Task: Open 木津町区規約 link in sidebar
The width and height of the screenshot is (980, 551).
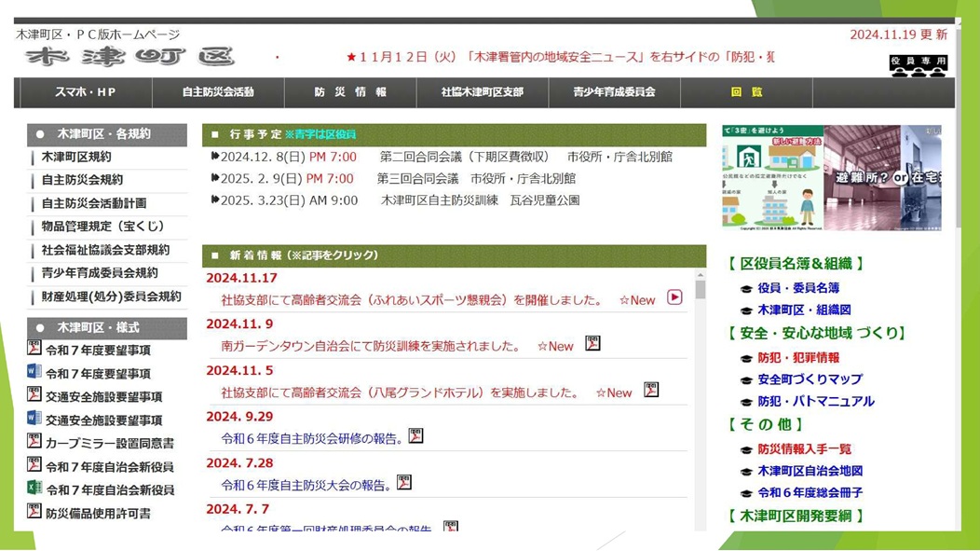Action: click(x=76, y=157)
